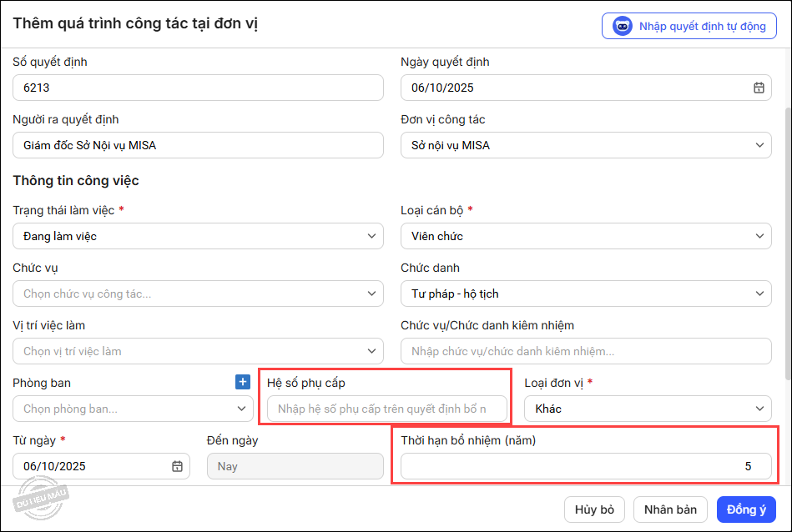Click Hệ số phụ cấp input

(x=387, y=409)
